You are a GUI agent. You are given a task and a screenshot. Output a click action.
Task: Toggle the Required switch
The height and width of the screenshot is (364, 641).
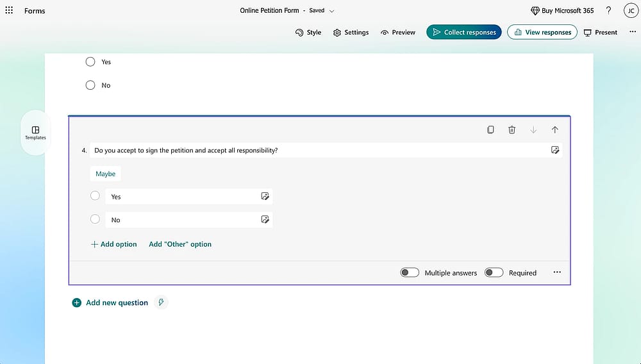click(x=494, y=272)
